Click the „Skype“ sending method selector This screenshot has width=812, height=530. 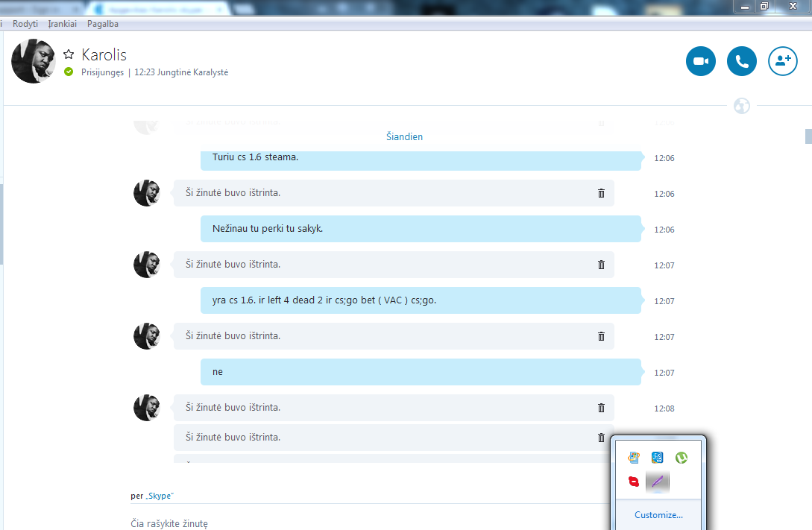coord(159,496)
